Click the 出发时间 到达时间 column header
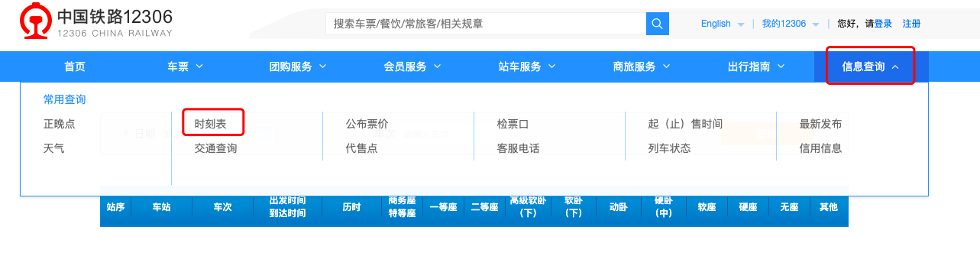Image resolution: width=980 pixels, height=279 pixels. click(x=287, y=207)
